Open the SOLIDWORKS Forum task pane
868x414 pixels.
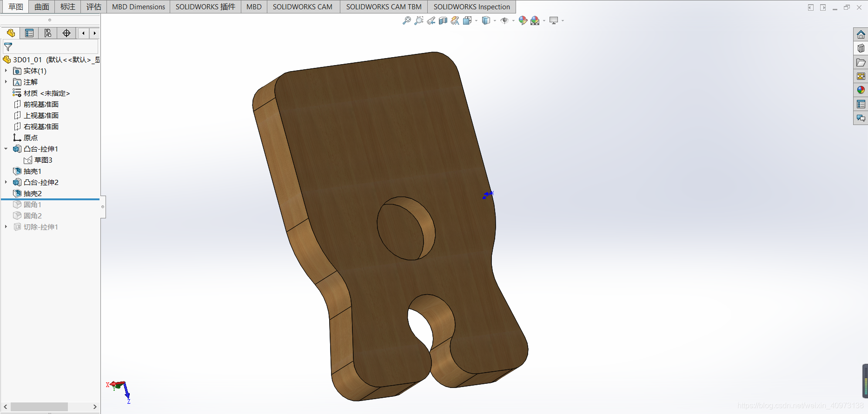click(861, 118)
